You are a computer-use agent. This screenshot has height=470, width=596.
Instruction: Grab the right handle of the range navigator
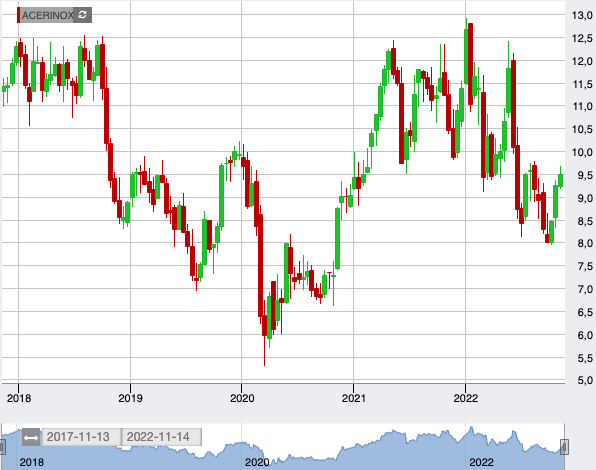coord(564,447)
